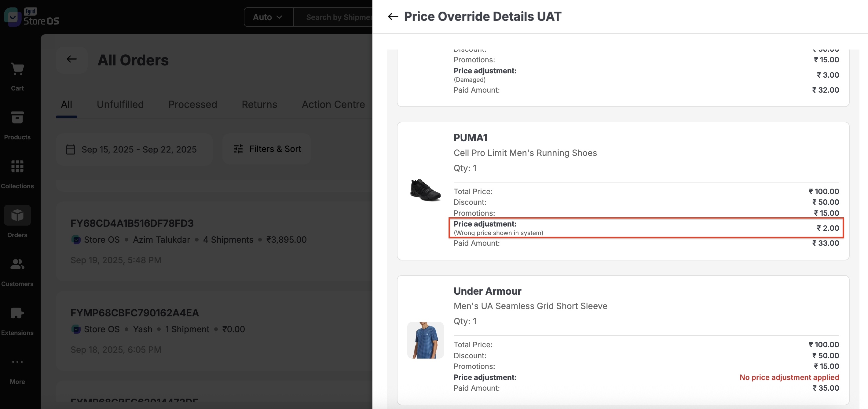
Task: Open the Customers section icon
Action: (x=17, y=264)
